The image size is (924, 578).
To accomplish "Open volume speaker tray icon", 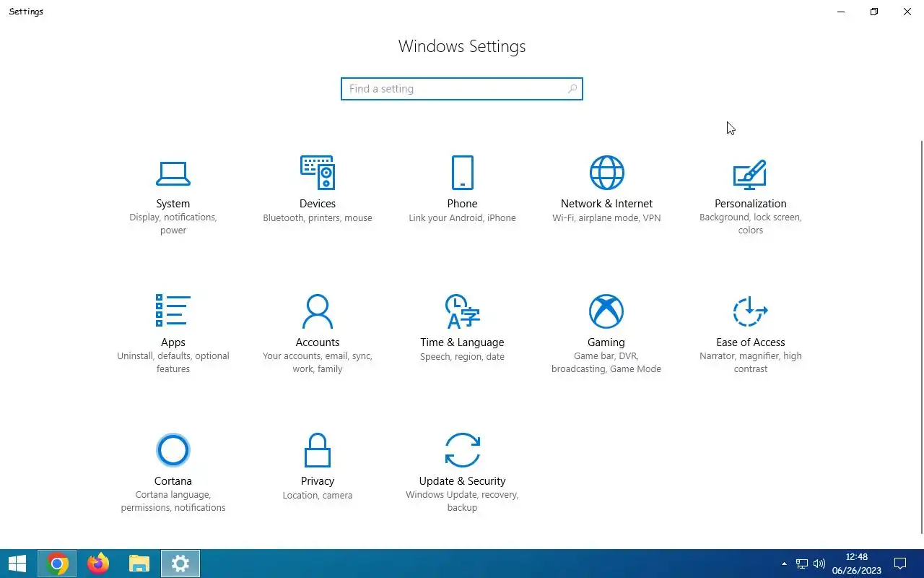I will (x=819, y=564).
